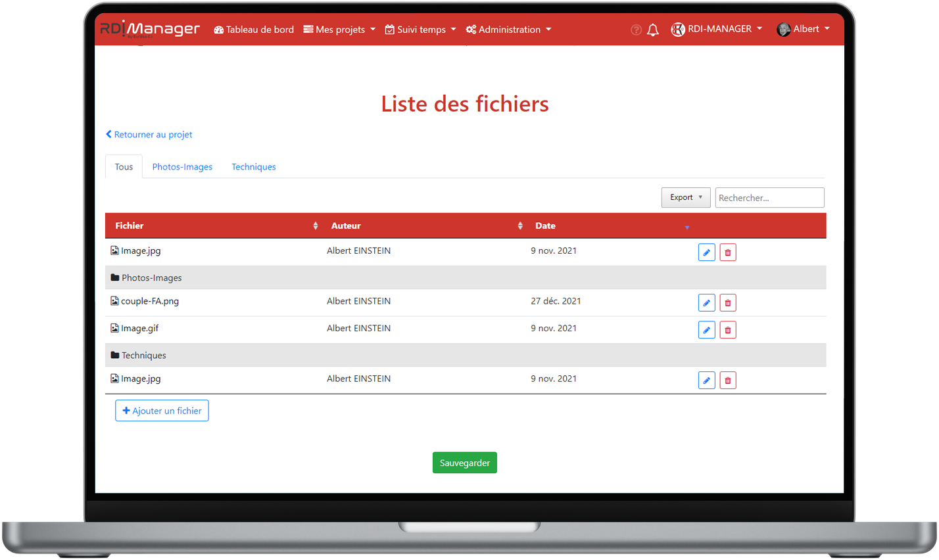
Task: Click the help question mark icon
Action: tap(636, 30)
